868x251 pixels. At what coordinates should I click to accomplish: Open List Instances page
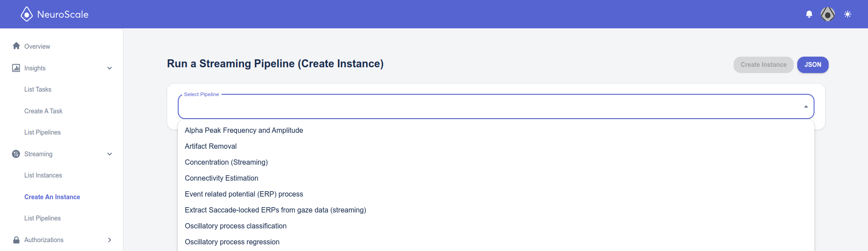point(43,175)
